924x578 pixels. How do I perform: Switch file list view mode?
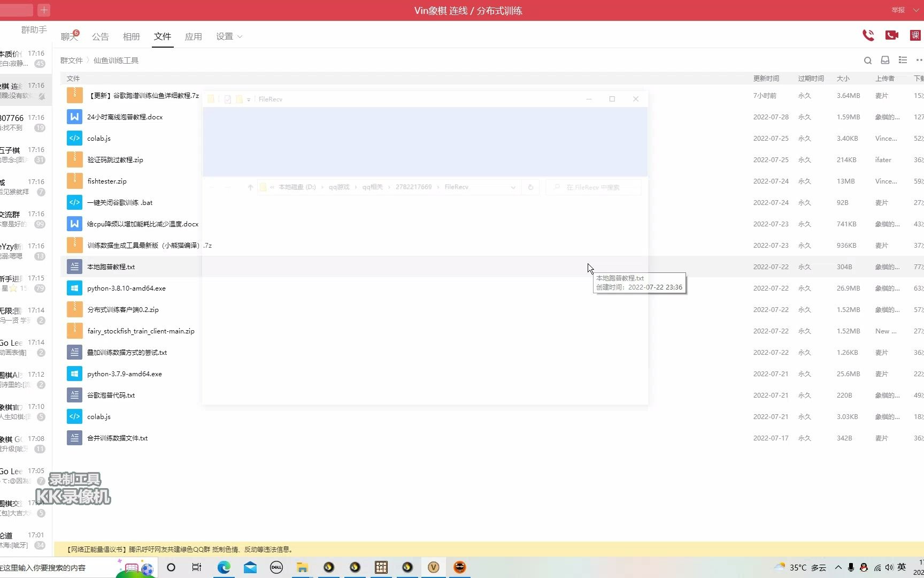903,60
